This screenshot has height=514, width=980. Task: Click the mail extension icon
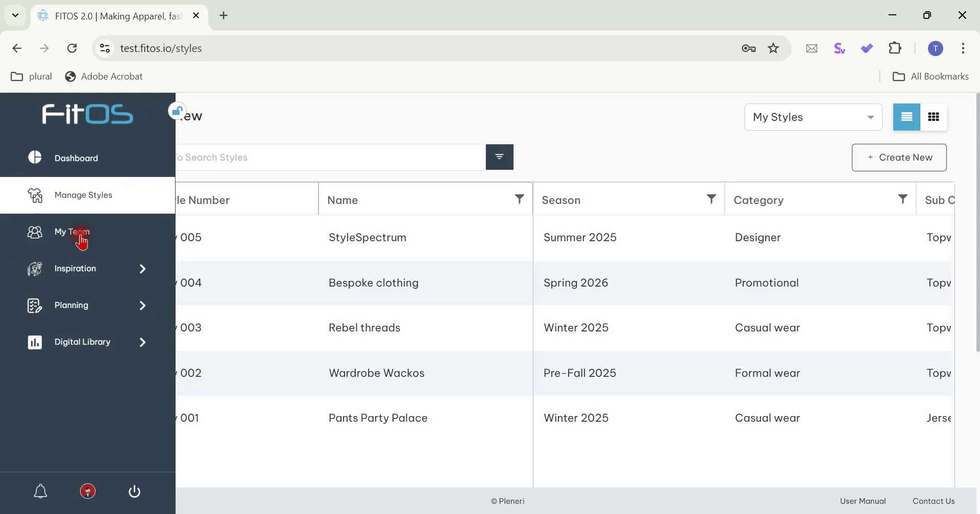(812, 48)
